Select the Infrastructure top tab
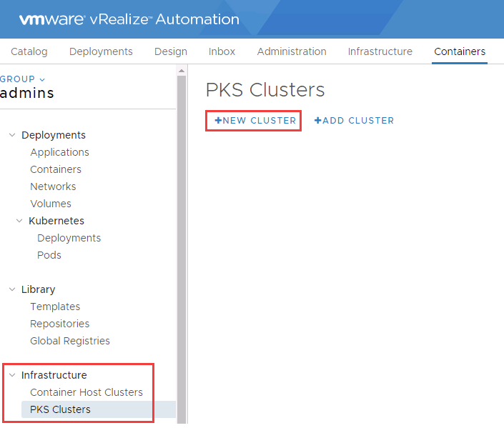 tap(380, 51)
